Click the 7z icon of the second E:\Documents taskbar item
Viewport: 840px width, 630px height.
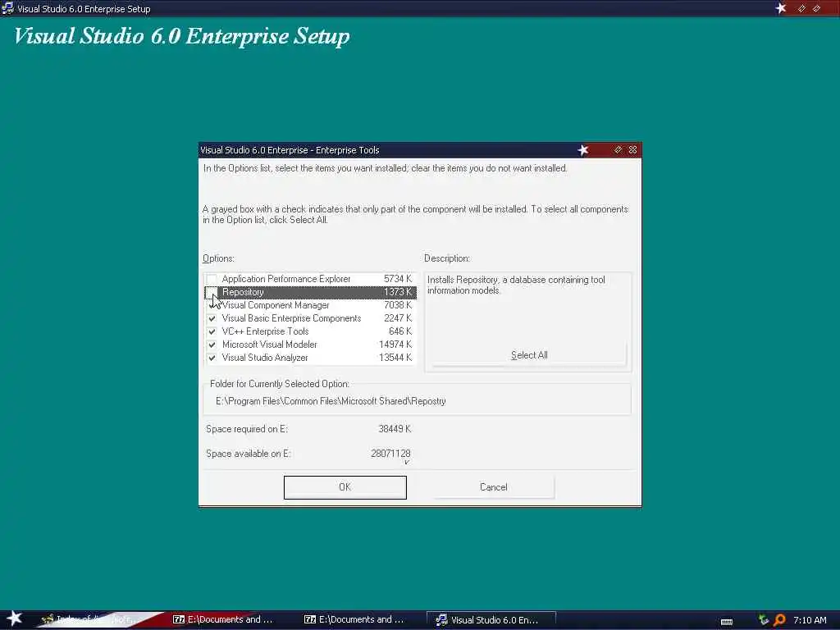click(310, 619)
